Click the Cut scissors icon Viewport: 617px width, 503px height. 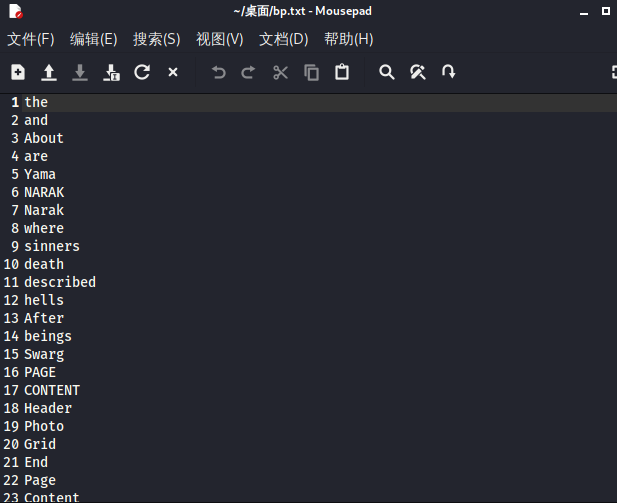(280, 72)
